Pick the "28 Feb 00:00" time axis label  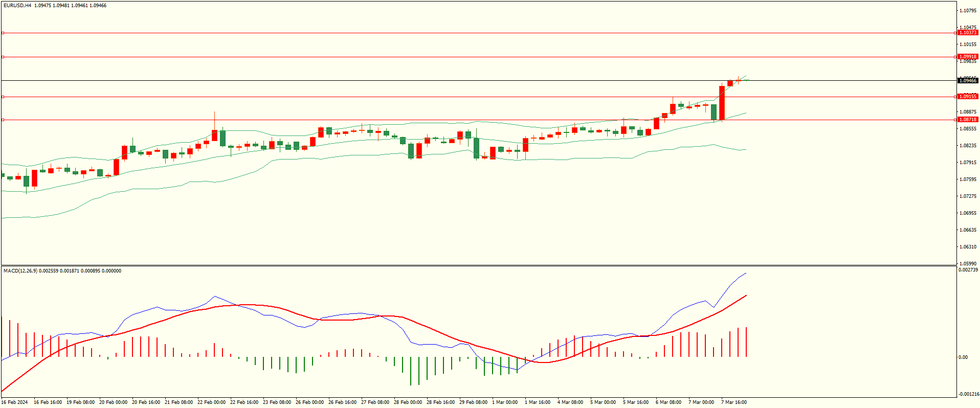(408, 402)
